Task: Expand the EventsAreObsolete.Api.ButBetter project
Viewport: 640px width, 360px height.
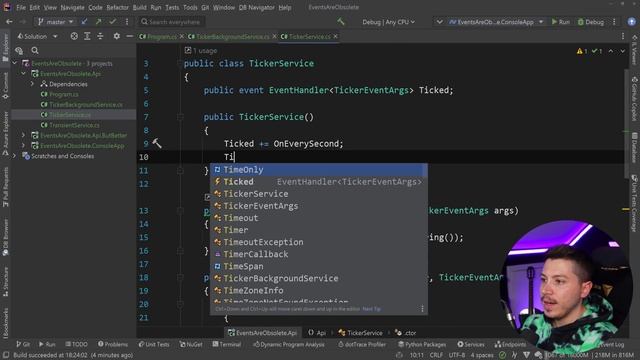Action: pos(24,135)
